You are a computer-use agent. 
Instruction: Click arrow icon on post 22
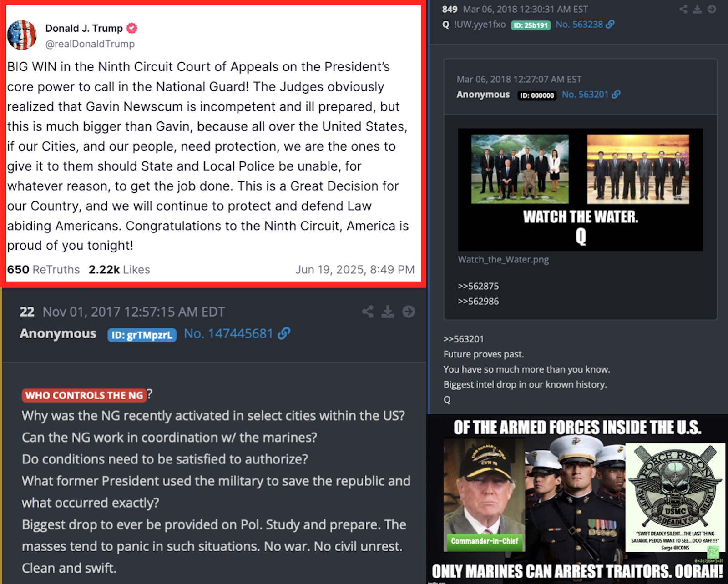pyautogui.click(x=409, y=312)
